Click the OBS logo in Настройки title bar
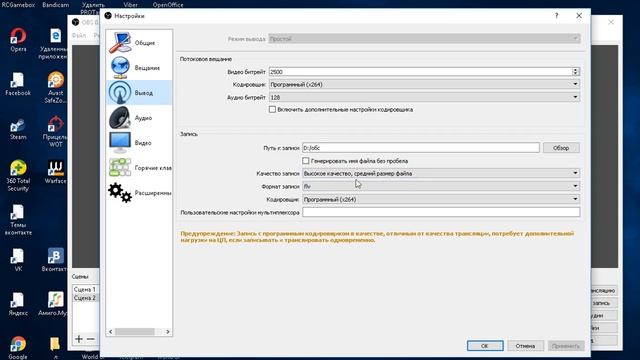The height and width of the screenshot is (360, 640). (108, 16)
